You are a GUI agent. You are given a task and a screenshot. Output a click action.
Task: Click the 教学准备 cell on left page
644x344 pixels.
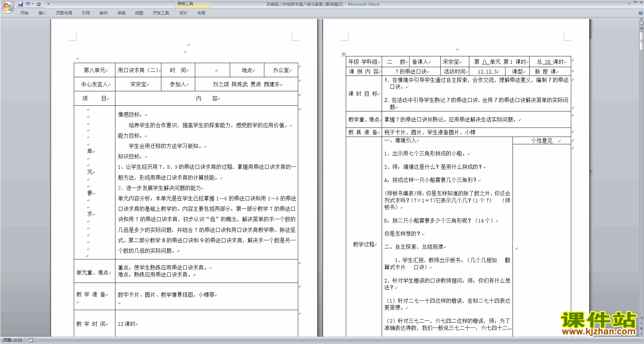pyautogui.click(x=95, y=296)
